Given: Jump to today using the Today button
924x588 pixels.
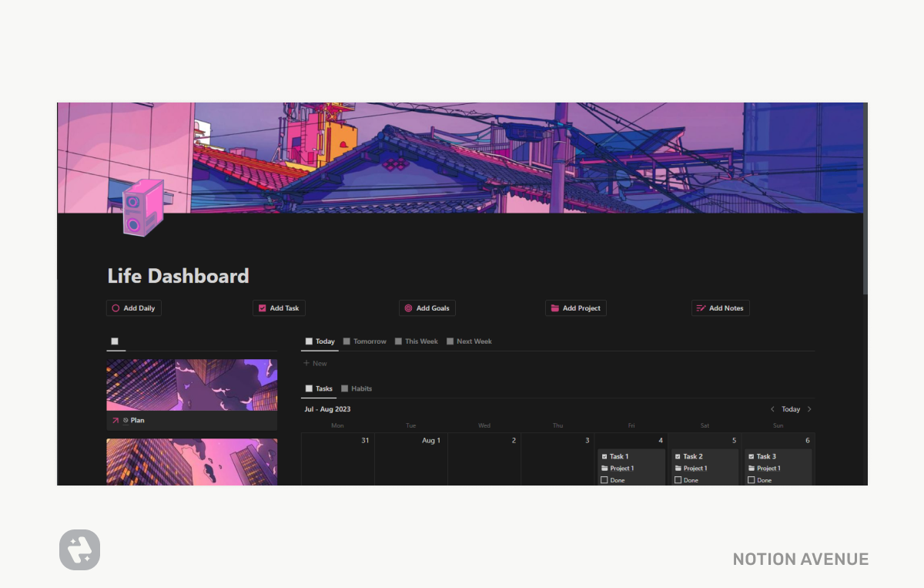Looking at the screenshot, I should [791, 408].
